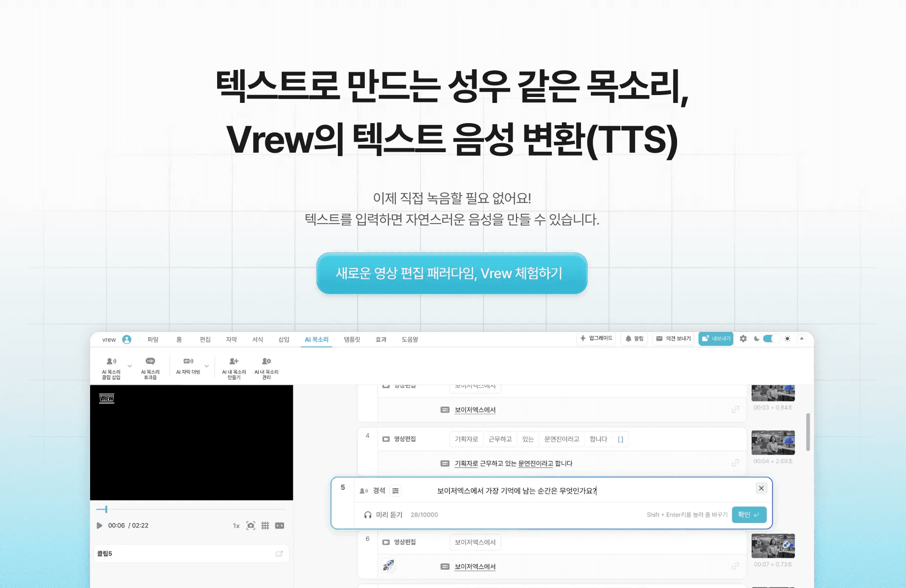Image resolution: width=906 pixels, height=588 pixels.
Task: Toggle the grid overlay icon
Action: pos(265,525)
